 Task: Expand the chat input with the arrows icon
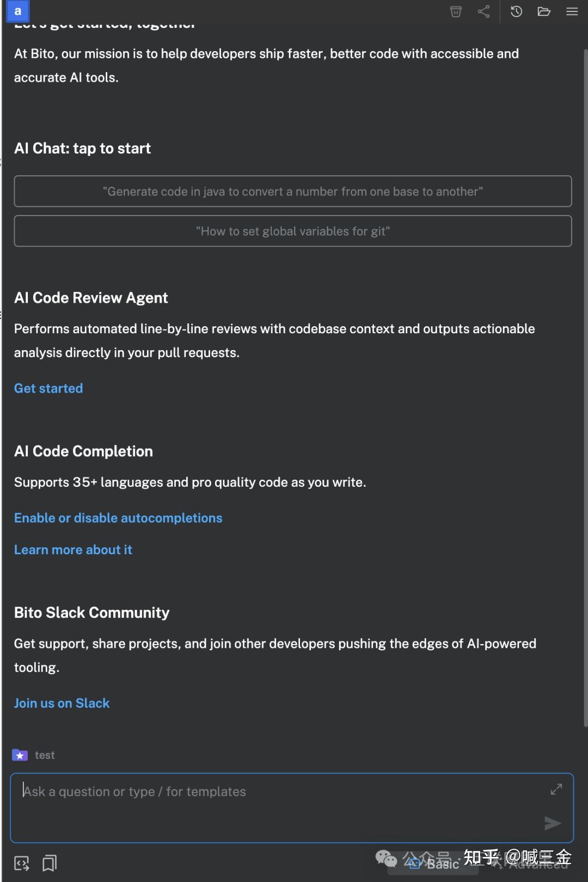(x=556, y=789)
